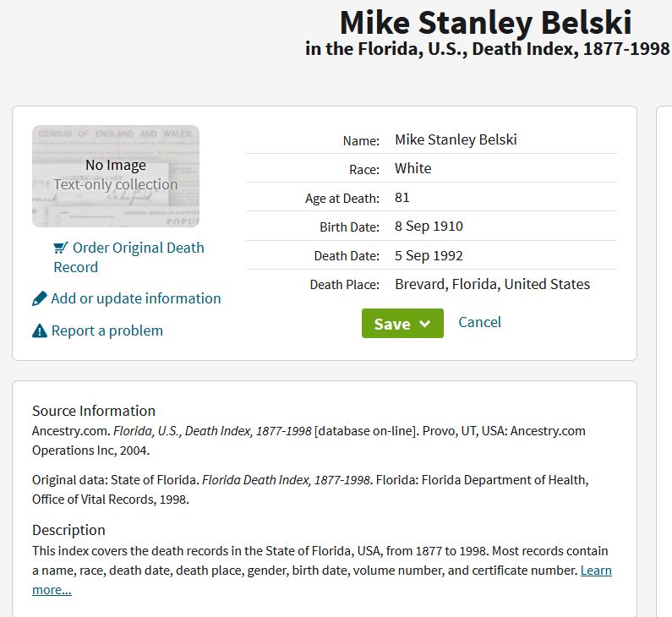Choose Report a problem link
Viewport: 672px width, 617px height.
(107, 330)
